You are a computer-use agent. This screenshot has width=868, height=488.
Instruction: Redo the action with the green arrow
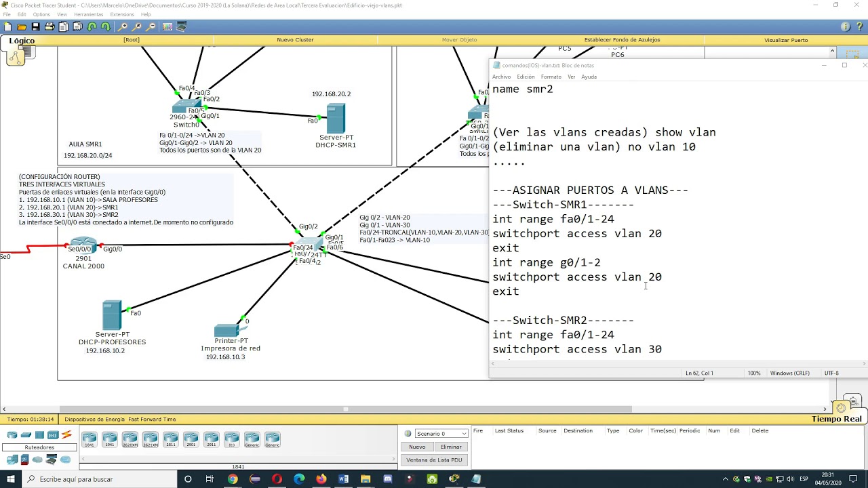click(x=105, y=27)
